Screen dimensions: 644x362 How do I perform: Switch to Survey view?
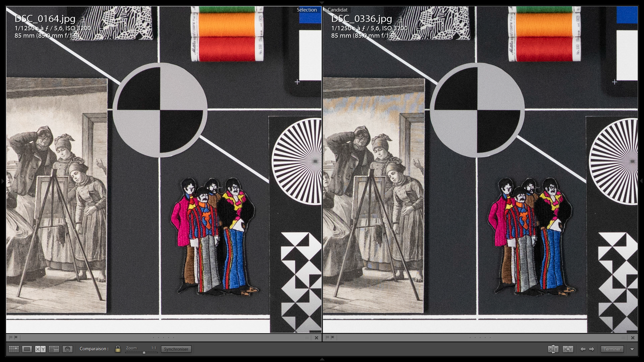point(54,349)
